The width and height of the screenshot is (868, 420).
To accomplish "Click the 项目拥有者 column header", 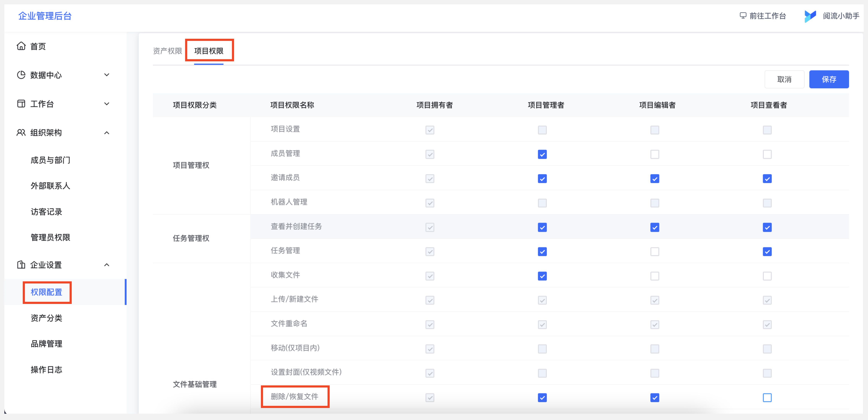I will (434, 105).
